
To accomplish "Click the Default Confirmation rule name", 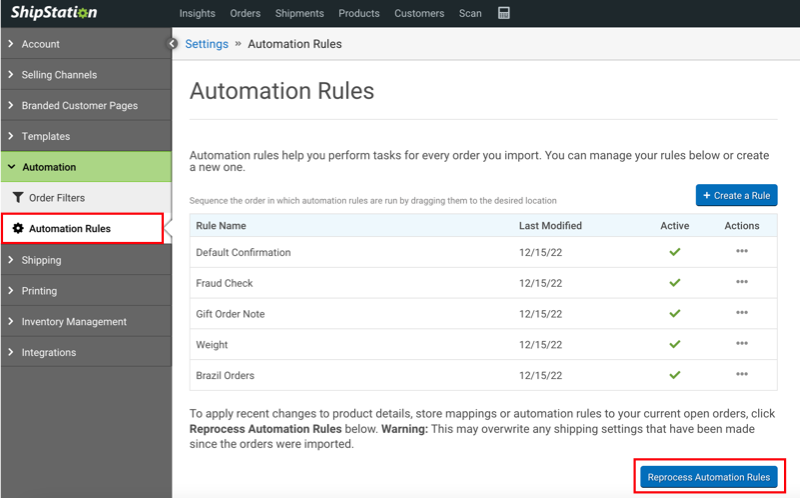I will 243,252.
